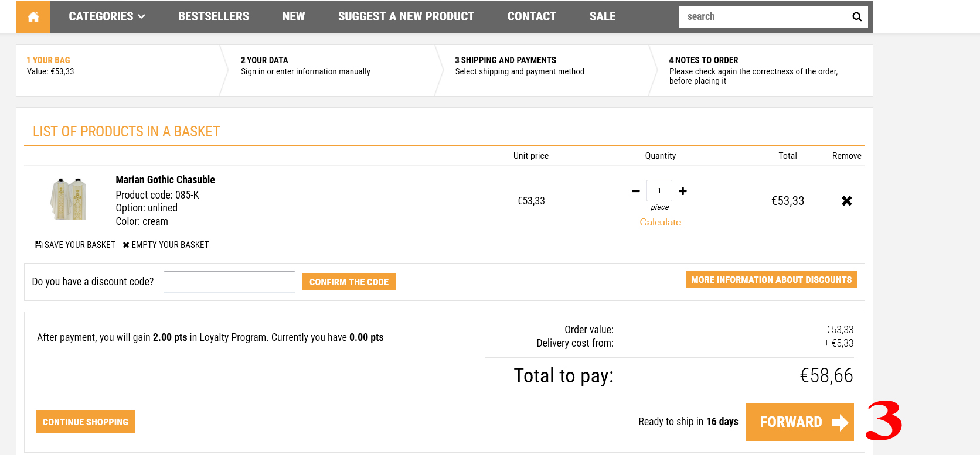Go to the home page icon
The height and width of the screenshot is (455, 980).
[33, 16]
